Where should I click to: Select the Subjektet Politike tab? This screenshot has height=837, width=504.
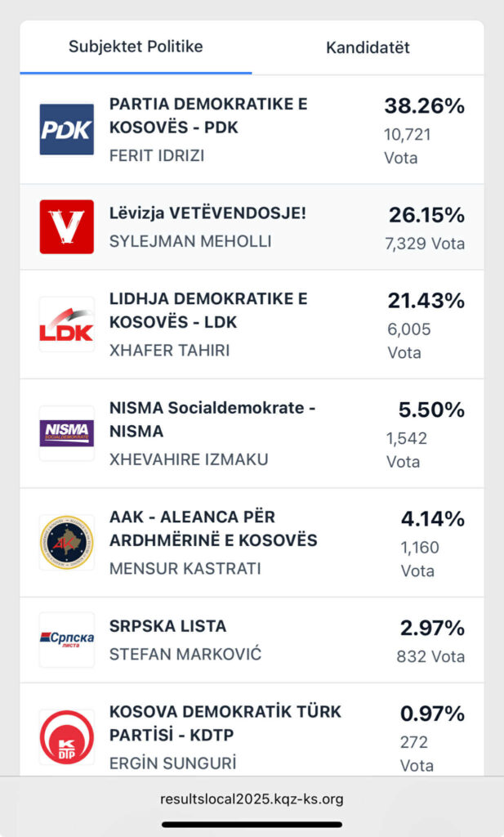[136, 47]
